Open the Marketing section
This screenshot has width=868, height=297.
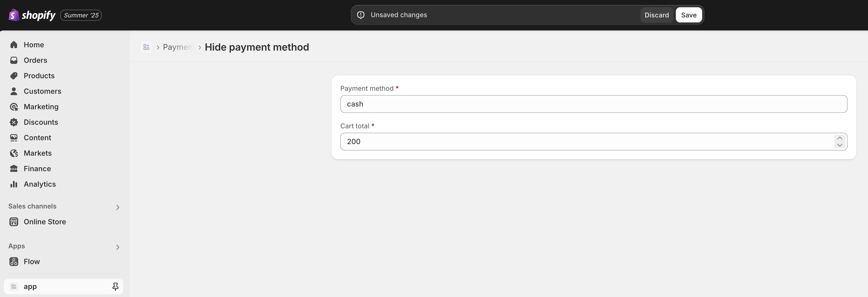pyautogui.click(x=41, y=107)
